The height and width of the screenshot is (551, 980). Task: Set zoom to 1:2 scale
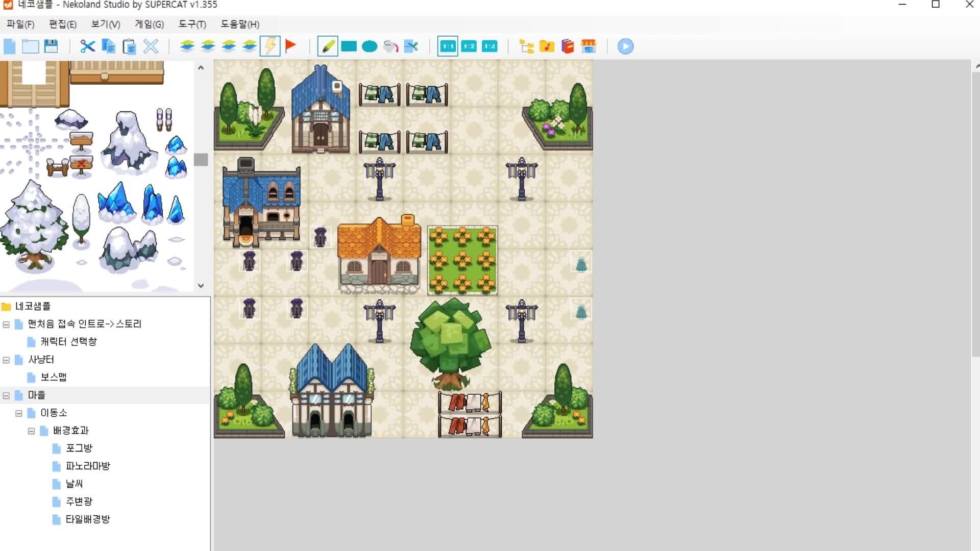469,46
